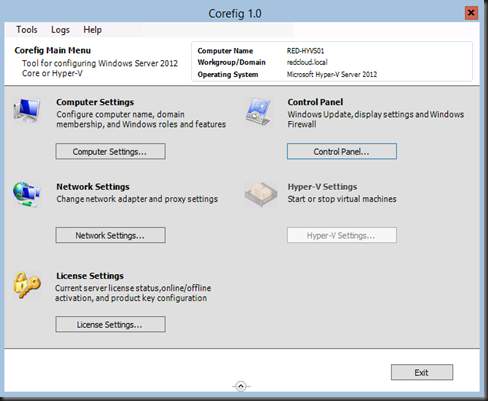Click 'Tool for configuring Windows Server 2012' text
This screenshot has height=401, width=488.
coord(100,63)
